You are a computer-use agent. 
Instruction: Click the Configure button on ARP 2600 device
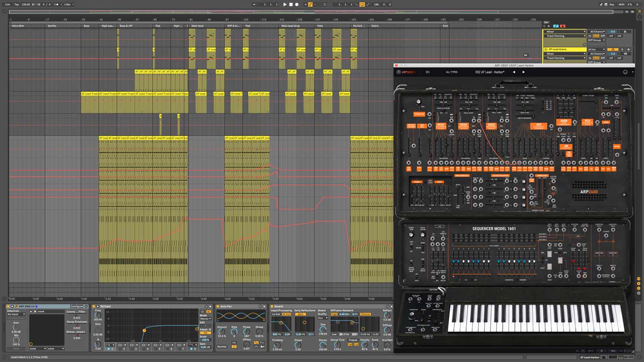tap(76, 306)
